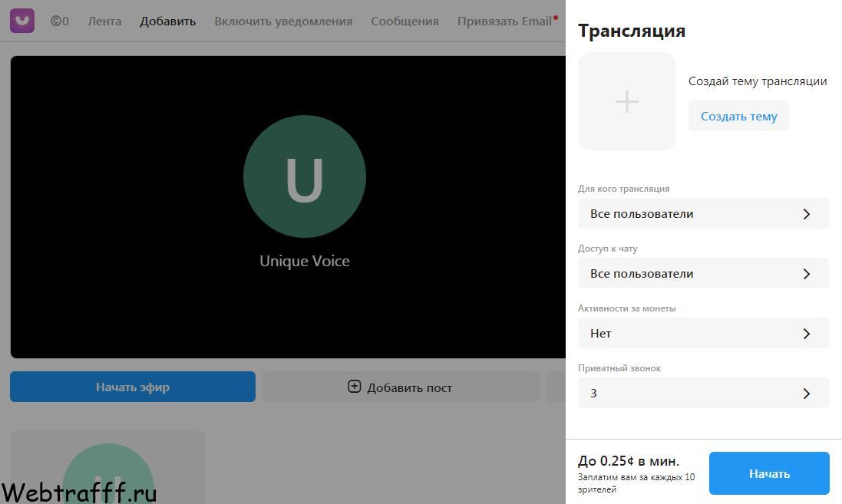The height and width of the screenshot is (504, 842).
Task: Open the Для кого трансляция dropdown
Action: pyautogui.click(x=703, y=213)
